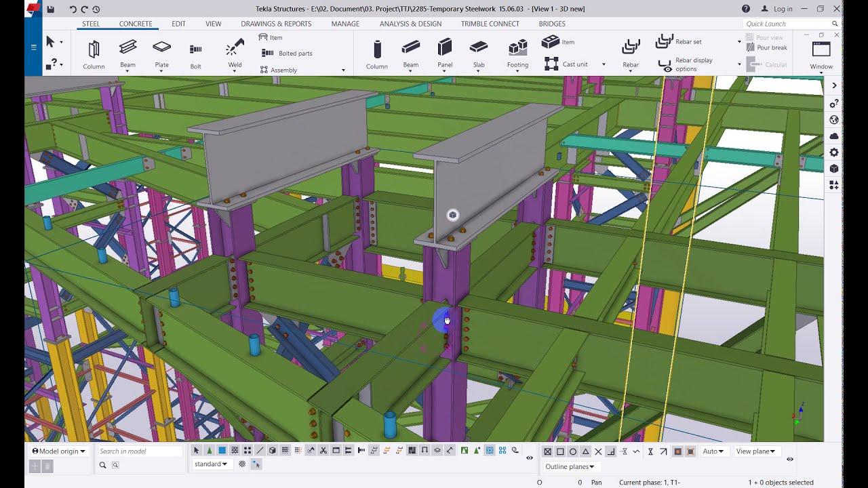
Task: Open the undo history clock icon
Action: tap(96, 9)
